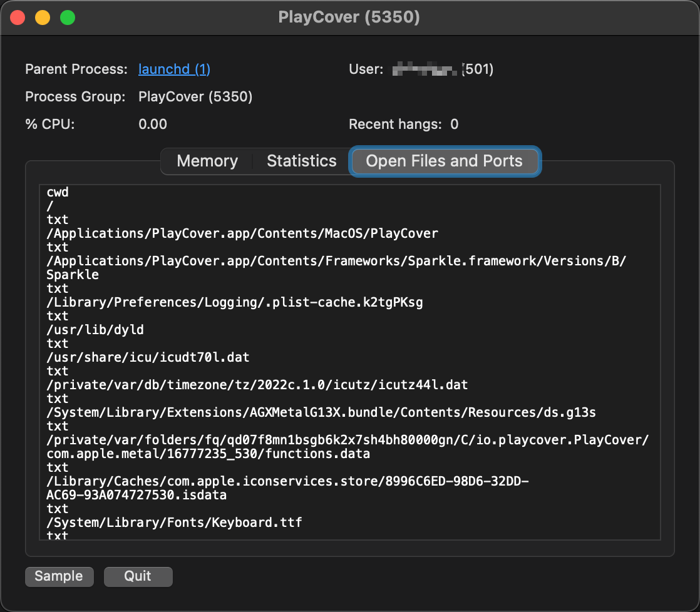Click the AC69-93A074727530.isdata line
The image size is (700, 612).
point(136,495)
